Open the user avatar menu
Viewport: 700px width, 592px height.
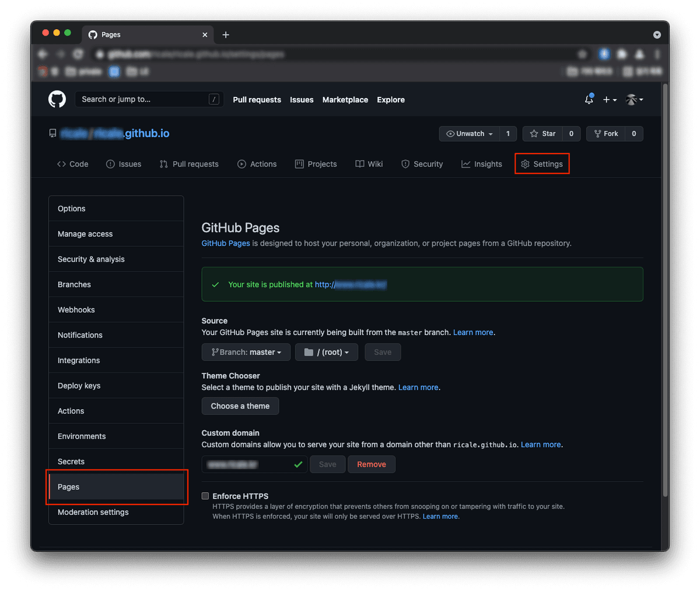coord(634,100)
